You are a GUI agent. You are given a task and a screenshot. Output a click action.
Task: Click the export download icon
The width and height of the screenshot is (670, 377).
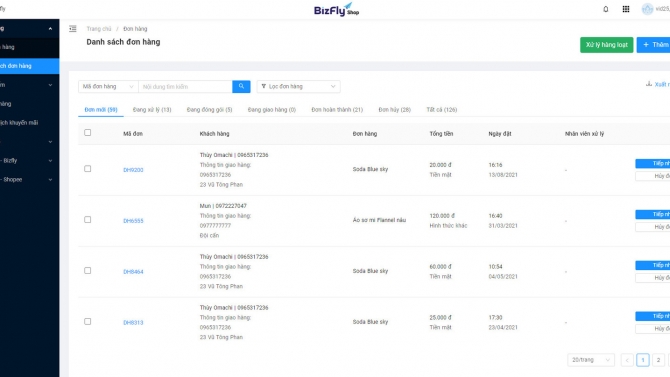point(649,84)
